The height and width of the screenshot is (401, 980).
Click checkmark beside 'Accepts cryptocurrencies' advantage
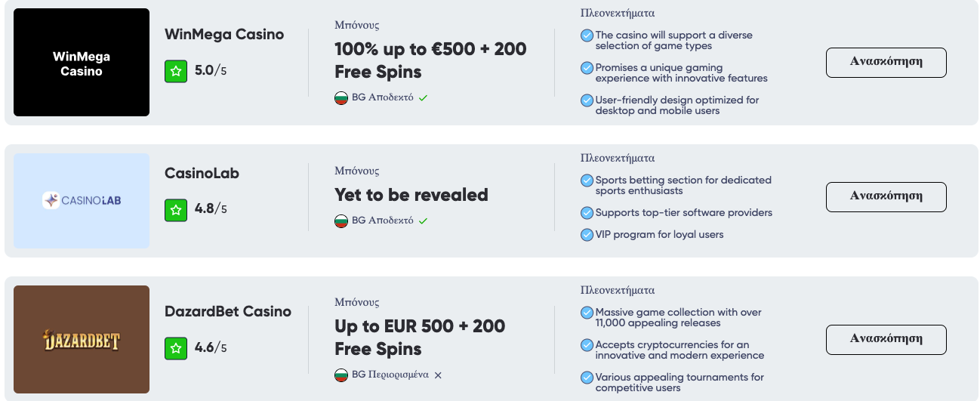click(587, 345)
